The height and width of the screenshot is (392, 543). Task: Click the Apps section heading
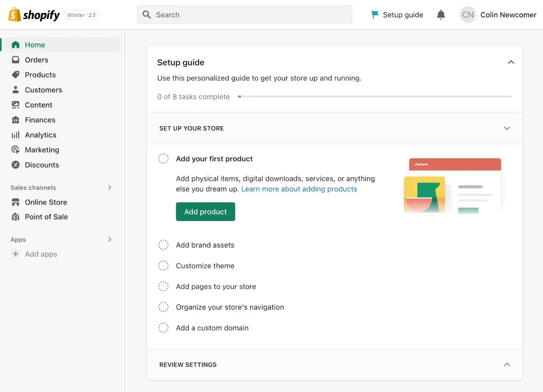click(18, 240)
